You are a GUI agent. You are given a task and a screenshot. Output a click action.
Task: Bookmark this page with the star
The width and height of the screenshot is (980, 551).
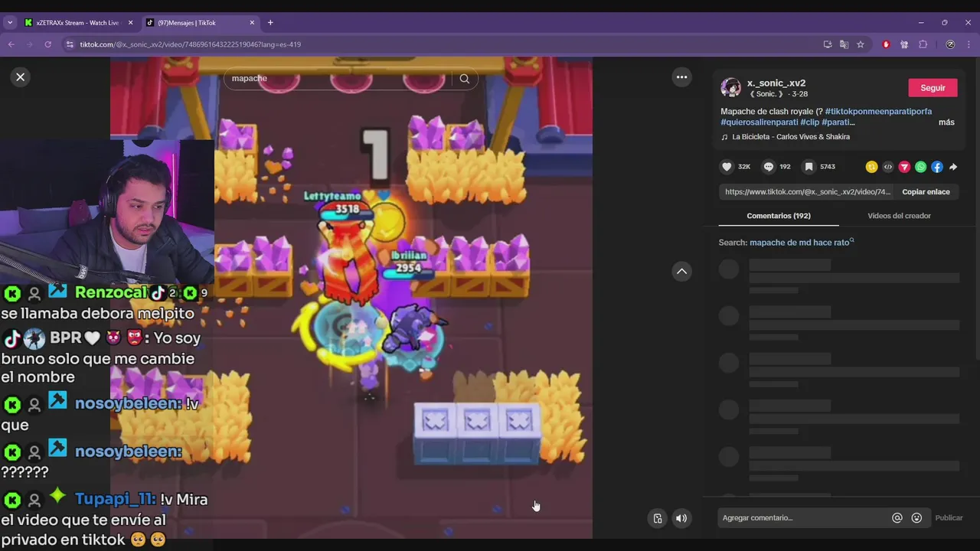tap(861, 44)
